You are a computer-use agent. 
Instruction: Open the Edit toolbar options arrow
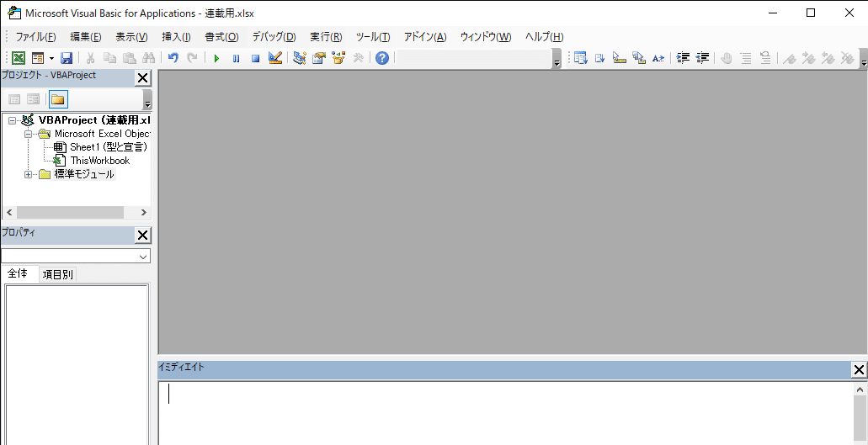click(x=864, y=61)
